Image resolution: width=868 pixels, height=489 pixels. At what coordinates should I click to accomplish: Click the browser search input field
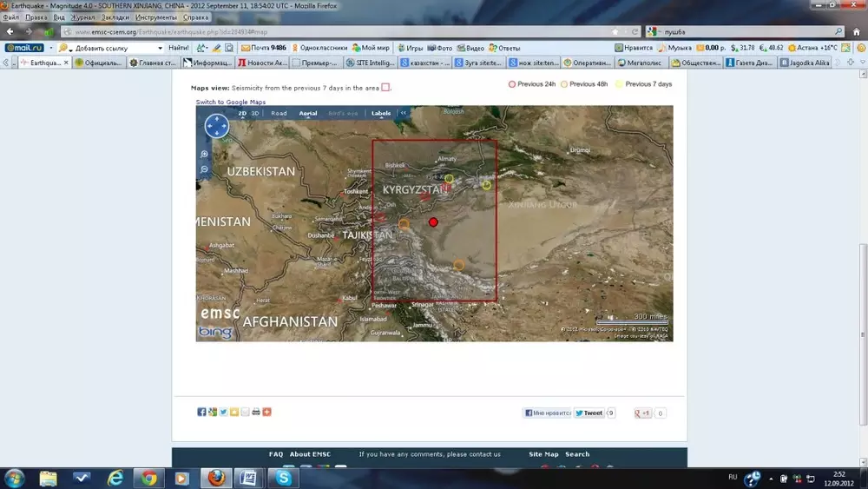[746, 32]
